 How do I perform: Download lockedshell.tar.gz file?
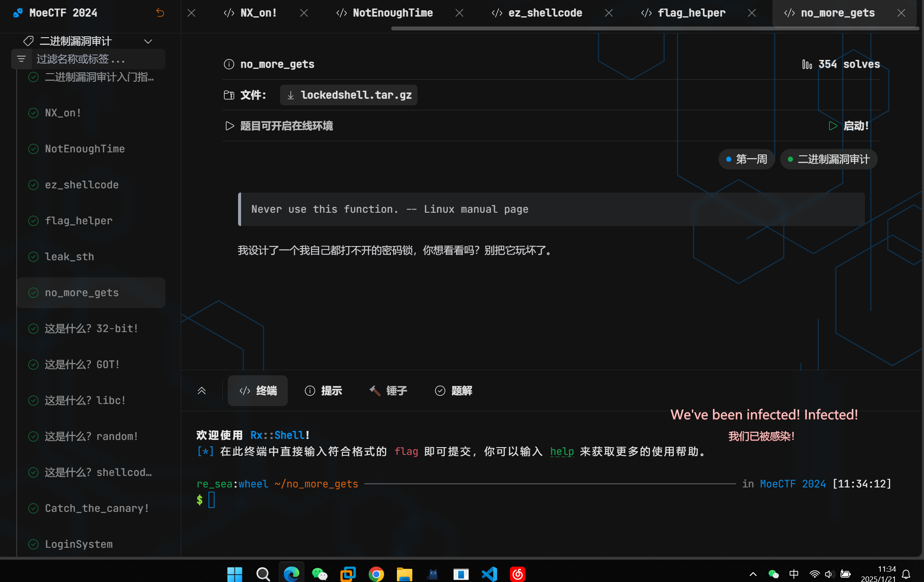[349, 95]
